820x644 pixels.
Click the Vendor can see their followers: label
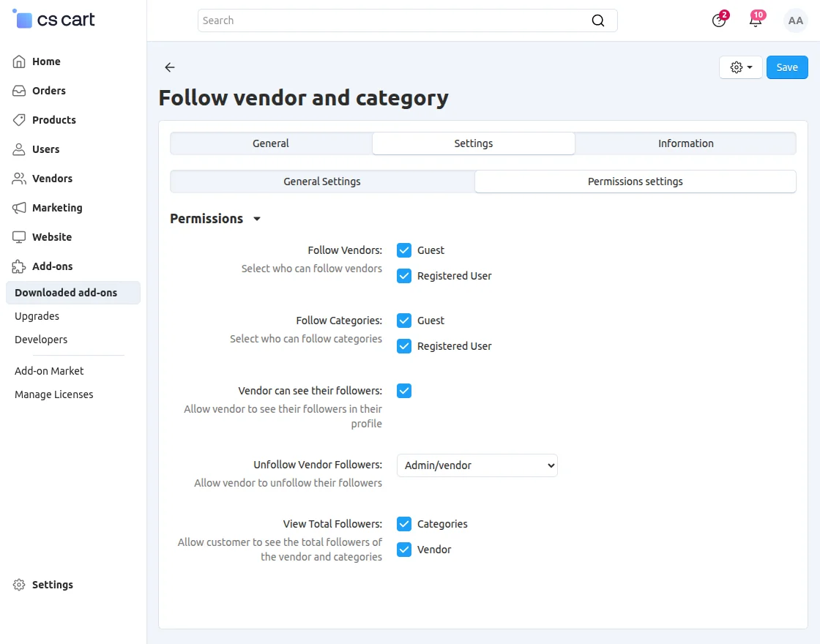310,391
